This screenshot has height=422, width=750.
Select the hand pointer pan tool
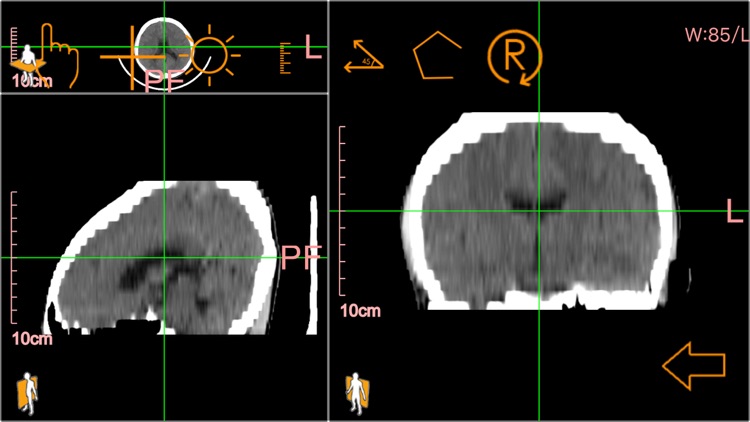[60, 55]
